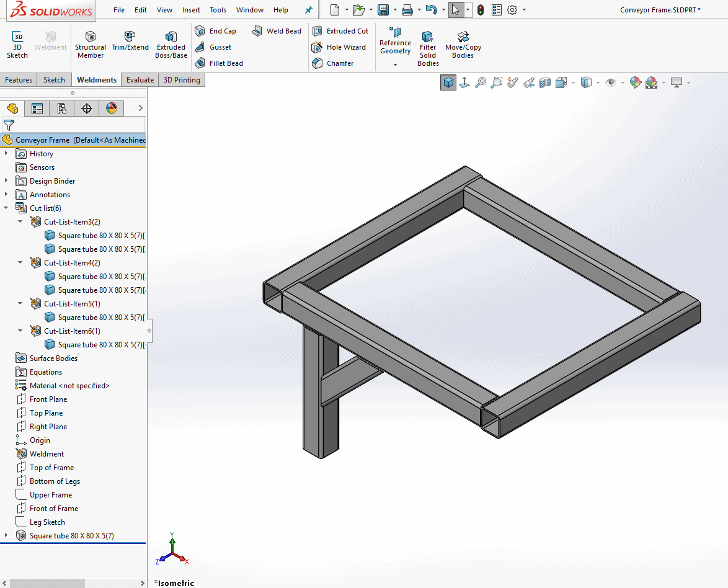Image resolution: width=728 pixels, height=588 pixels.
Task: Open Edit Appearance
Action: 636,82
